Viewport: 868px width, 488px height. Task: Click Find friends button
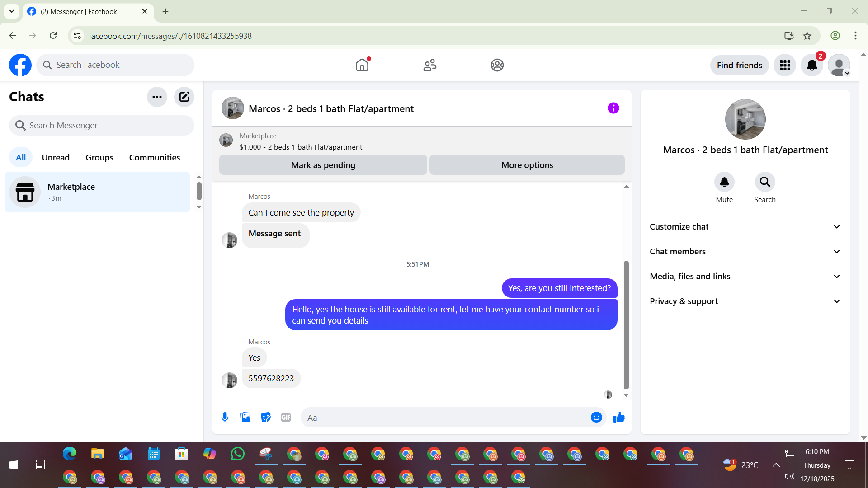click(x=740, y=66)
